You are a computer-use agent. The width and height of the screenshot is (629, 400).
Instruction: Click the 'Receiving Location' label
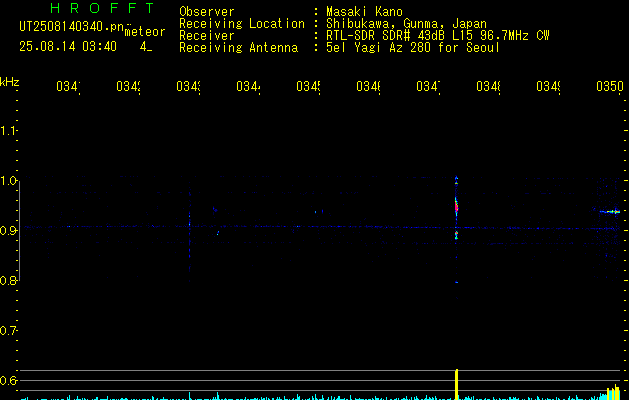pos(242,24)
